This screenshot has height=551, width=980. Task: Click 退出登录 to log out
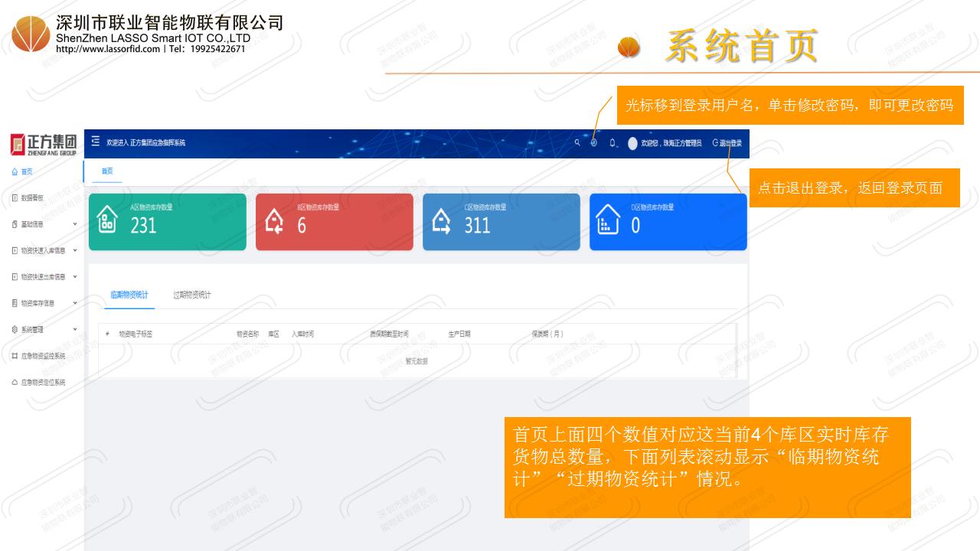click(727, 143)
